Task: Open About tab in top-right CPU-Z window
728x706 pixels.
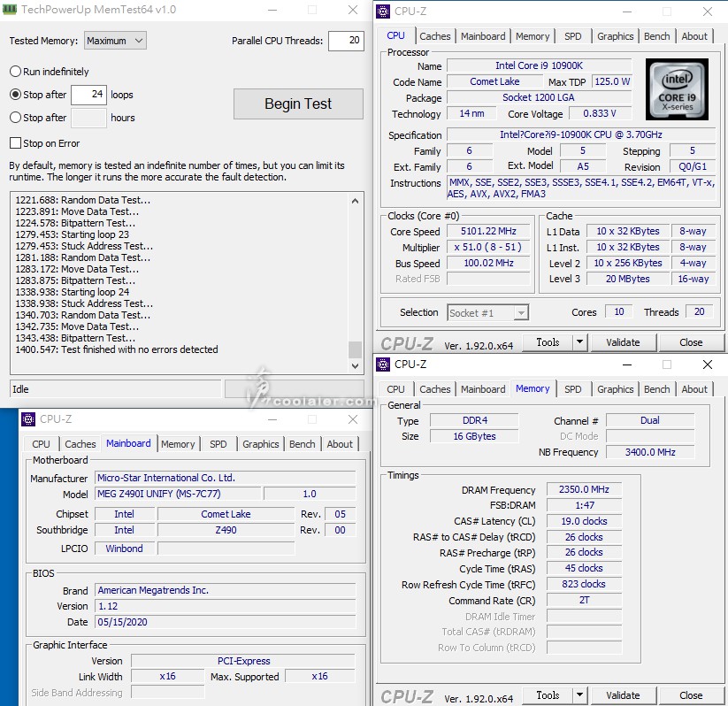Action: click(x=694, y=36)
